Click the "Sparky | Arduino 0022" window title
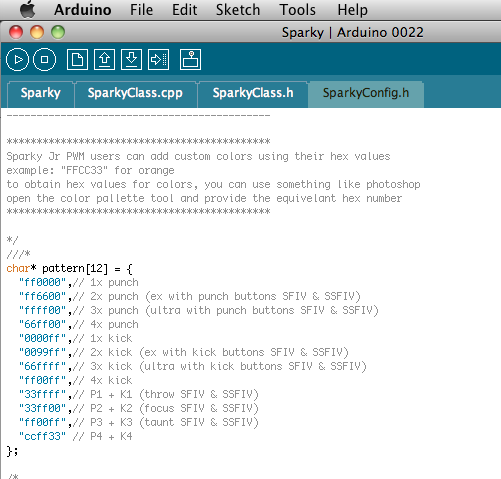Screen dimensions: 501x479 tap(353, 33)
